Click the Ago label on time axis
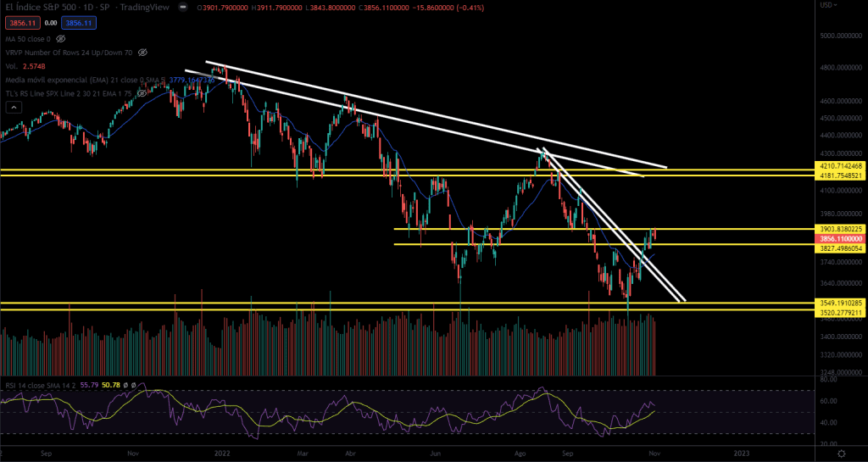 [x=522, y=453]
